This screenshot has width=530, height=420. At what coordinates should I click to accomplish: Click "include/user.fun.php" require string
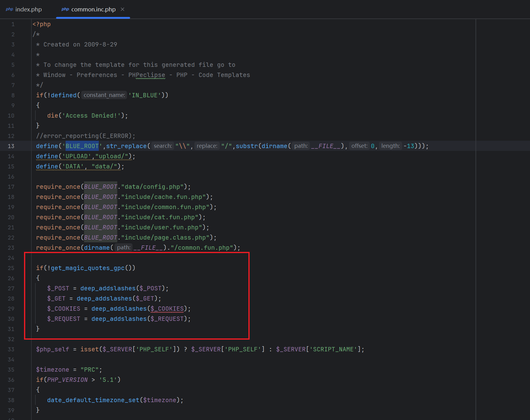click(x=162, y=227)
